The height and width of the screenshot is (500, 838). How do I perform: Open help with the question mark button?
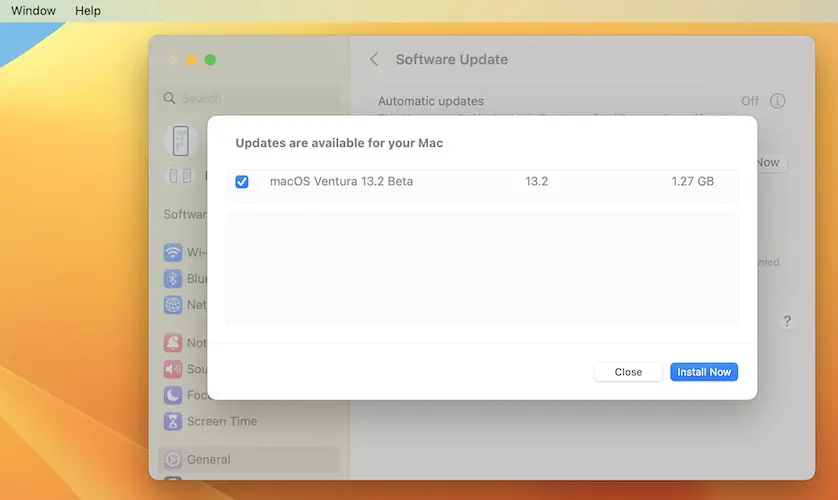click(787, 321)
